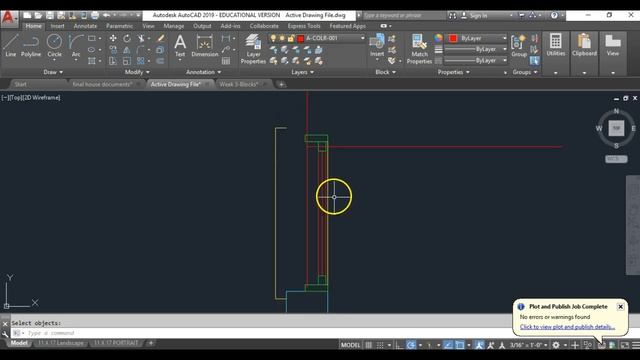The width and height of the screenshot is (640, 360).
Task: Select the Stretch tool
Action: coord(113,61)
